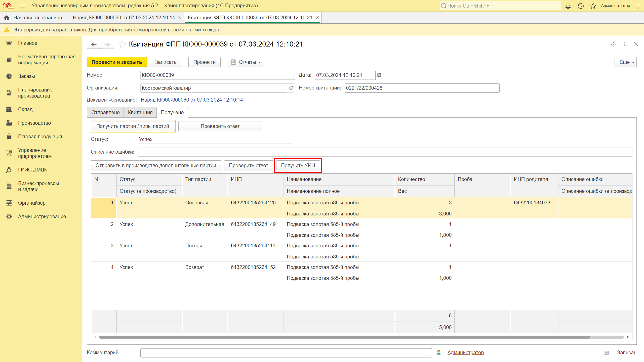Open service settings menu icon at top right
Image resolution: width=644 pixels, height=362 pixels.
[638, 6]
